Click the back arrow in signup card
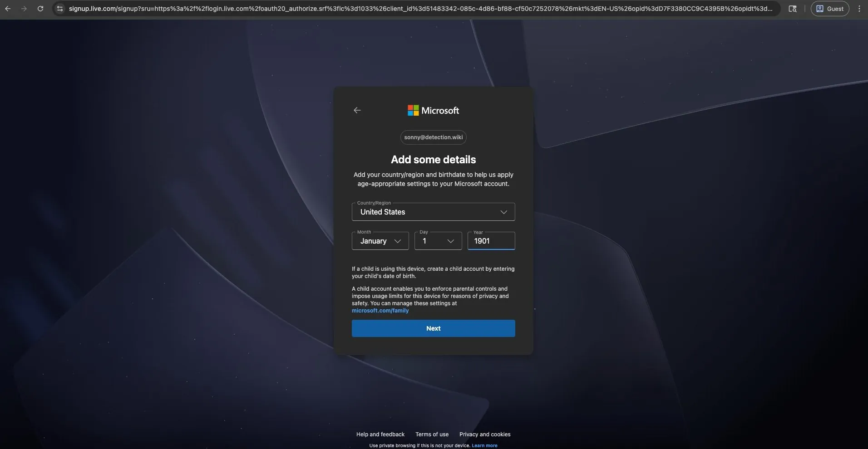This screenshot has height=449, width=868. (x=357, y=110)
